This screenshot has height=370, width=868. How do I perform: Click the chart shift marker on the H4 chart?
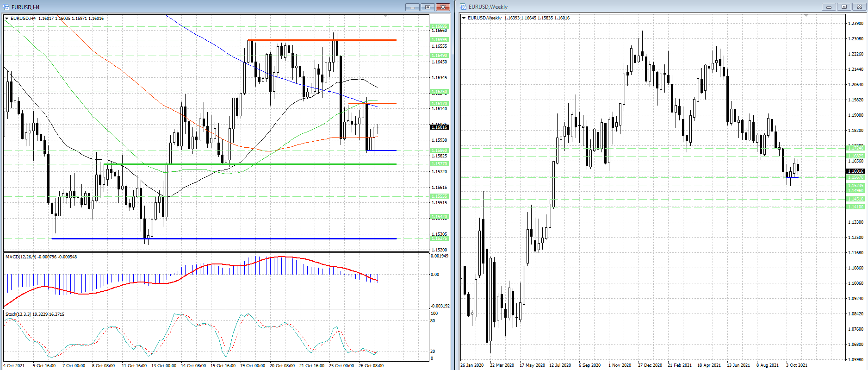click(x=386, y=16)
